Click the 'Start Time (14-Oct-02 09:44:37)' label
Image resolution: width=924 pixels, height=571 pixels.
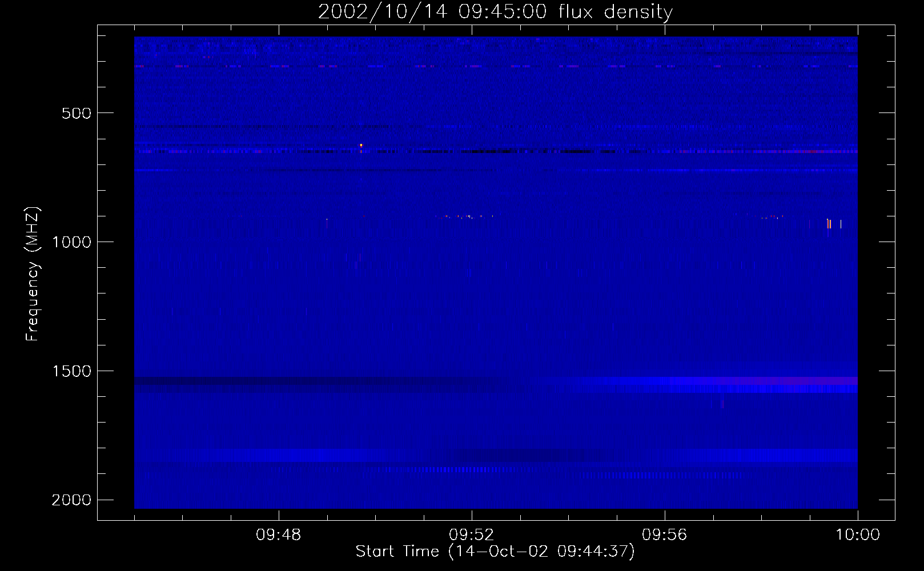click(x=495, y=552)
